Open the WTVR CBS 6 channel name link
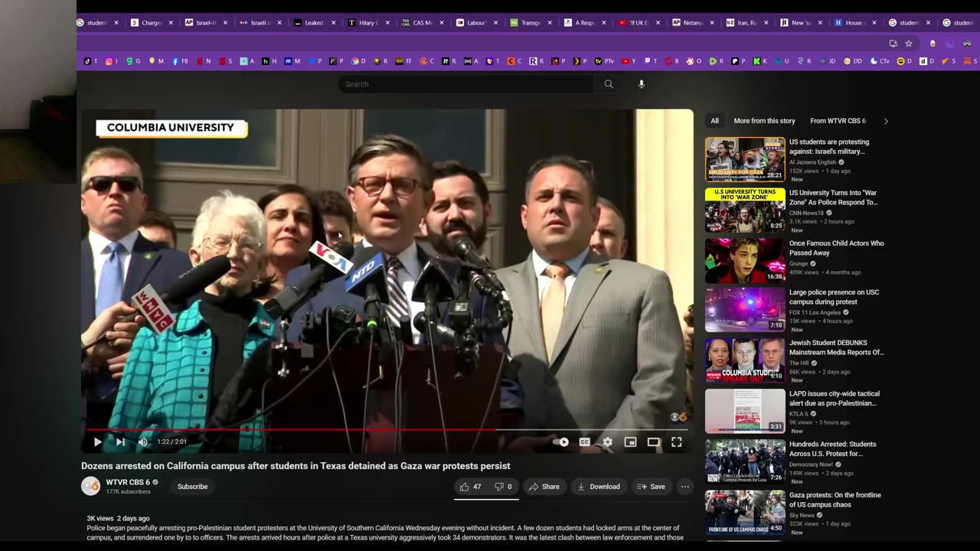This screenshot has width=980, height=551. [x=128, y=482]
